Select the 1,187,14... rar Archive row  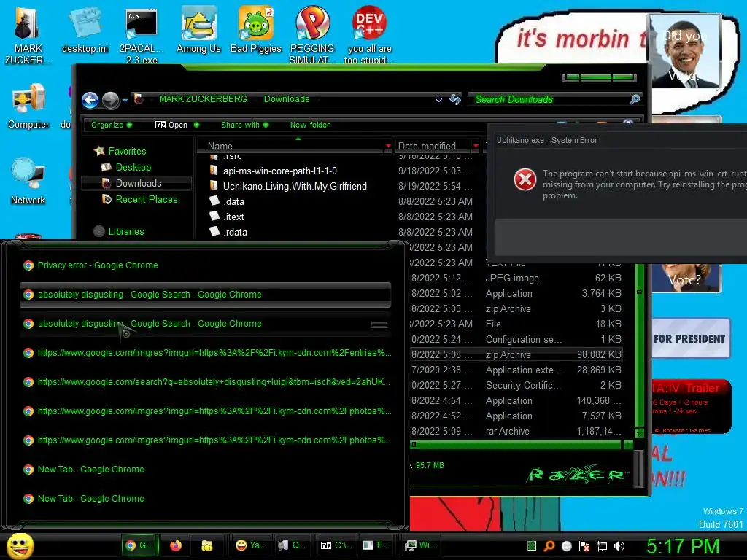(516, 432)
